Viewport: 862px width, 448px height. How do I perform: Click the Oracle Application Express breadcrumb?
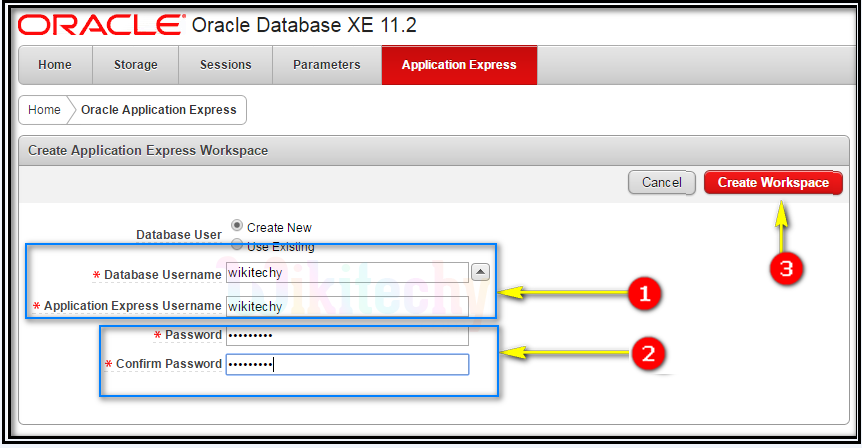point(158,110)
